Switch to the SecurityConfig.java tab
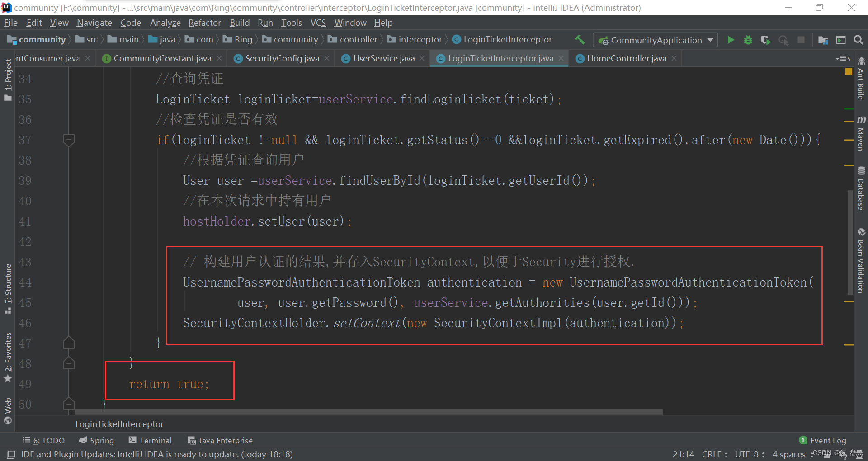Image resolution: width=868 pixels, height=461 pixels. [x=282, y=58]
